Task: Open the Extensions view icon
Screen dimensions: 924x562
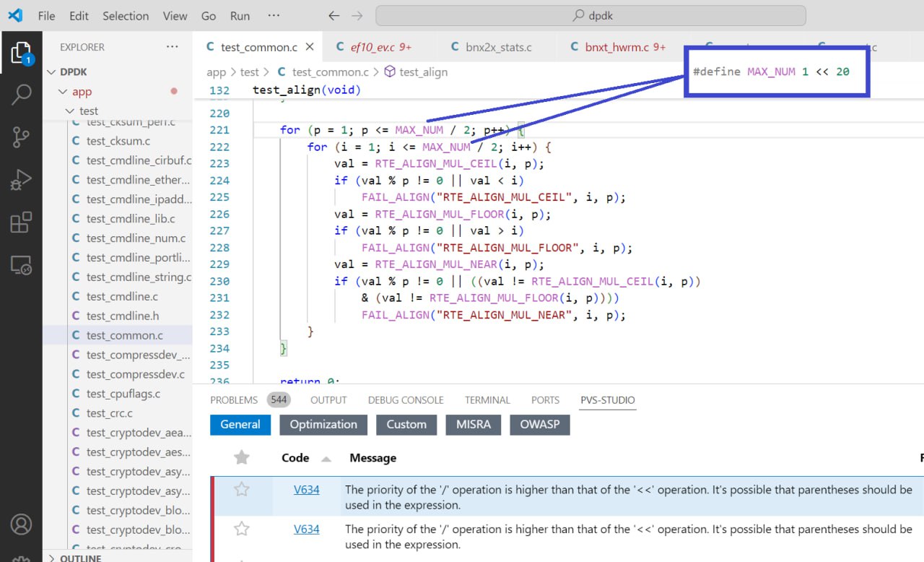Action: pyautogui.click(x=21, y=222)
